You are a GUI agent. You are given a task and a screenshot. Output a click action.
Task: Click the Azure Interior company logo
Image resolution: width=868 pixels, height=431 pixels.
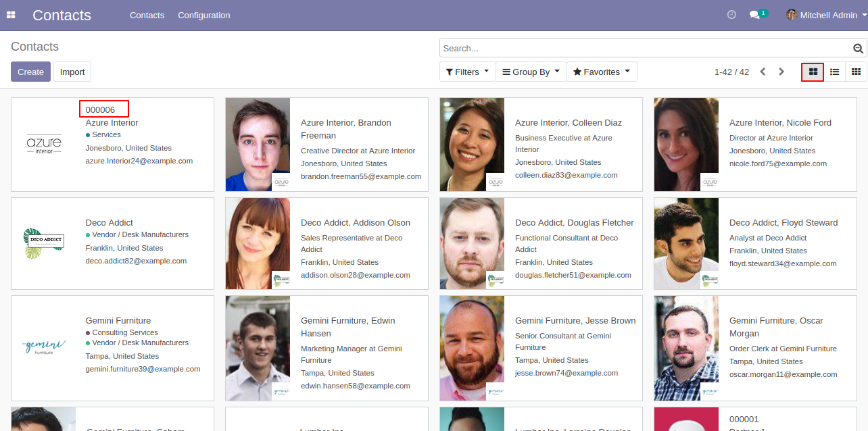(x=44, y=144)
